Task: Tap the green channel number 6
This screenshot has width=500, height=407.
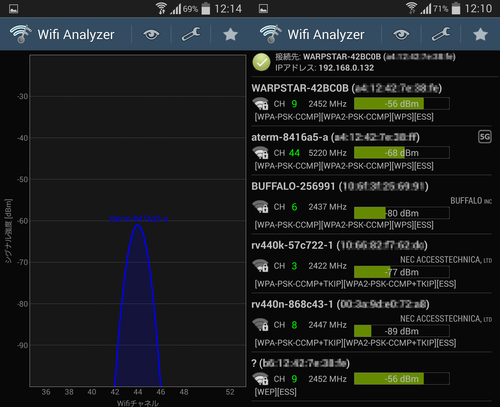Action: (294, 207)
